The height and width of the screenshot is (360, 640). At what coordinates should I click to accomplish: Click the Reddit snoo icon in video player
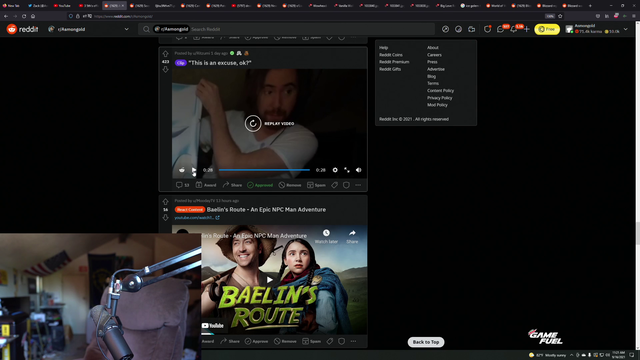182,170
